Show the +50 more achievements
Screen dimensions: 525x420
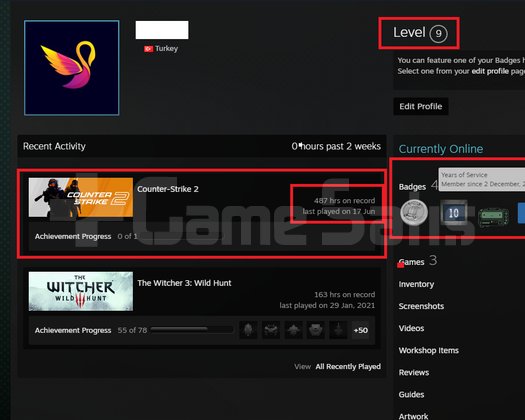point(361,330)
